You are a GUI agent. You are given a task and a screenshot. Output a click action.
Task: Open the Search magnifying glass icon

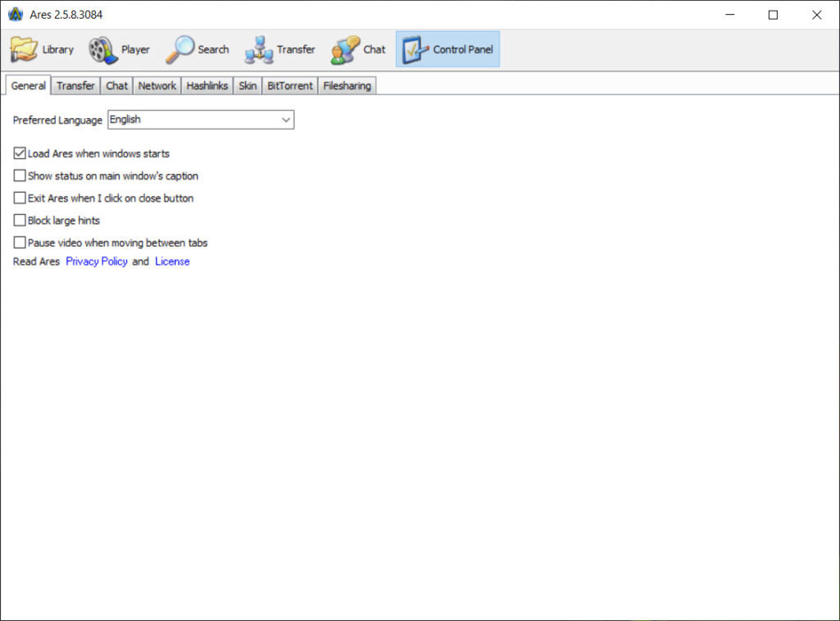pyautogui.click(x=180, y=49)
